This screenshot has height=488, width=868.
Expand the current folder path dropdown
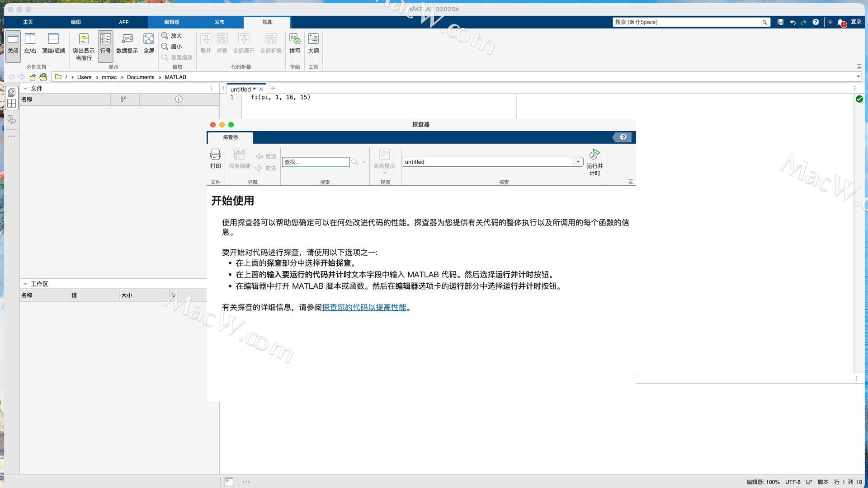click(x=858, y=77)
